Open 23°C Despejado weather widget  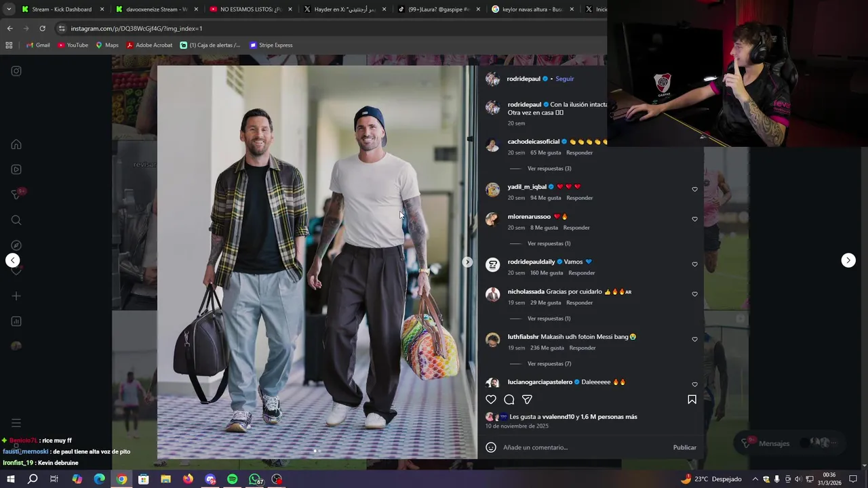[x=711, y=479]
